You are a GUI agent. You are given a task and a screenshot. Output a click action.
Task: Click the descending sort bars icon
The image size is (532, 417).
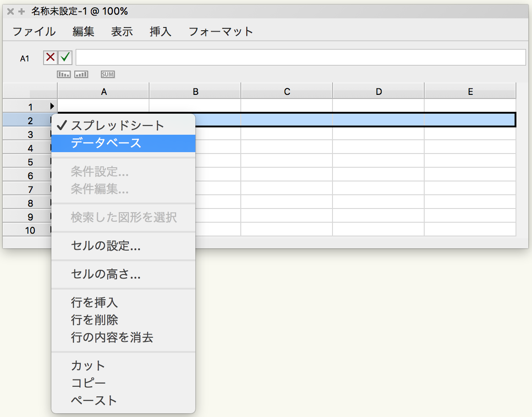tap(64, 74)
